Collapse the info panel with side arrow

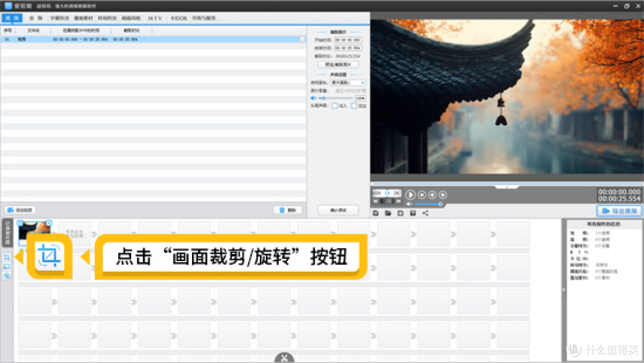click(x=563, y=290)
